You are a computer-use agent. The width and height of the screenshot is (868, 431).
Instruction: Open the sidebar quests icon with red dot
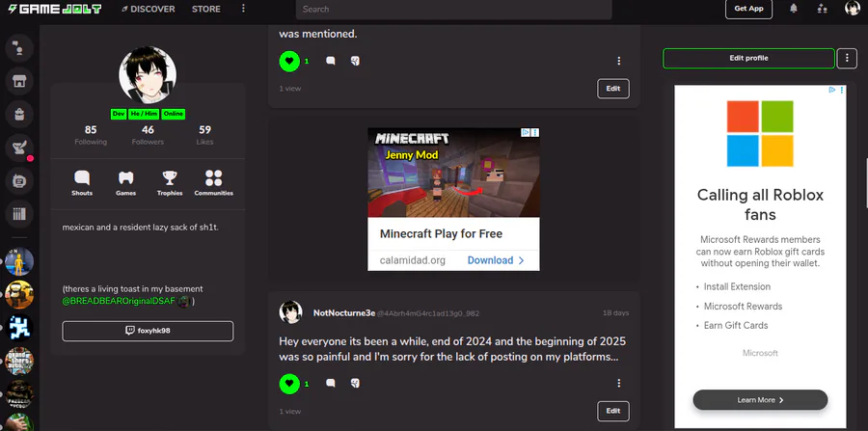coord(19,148)
